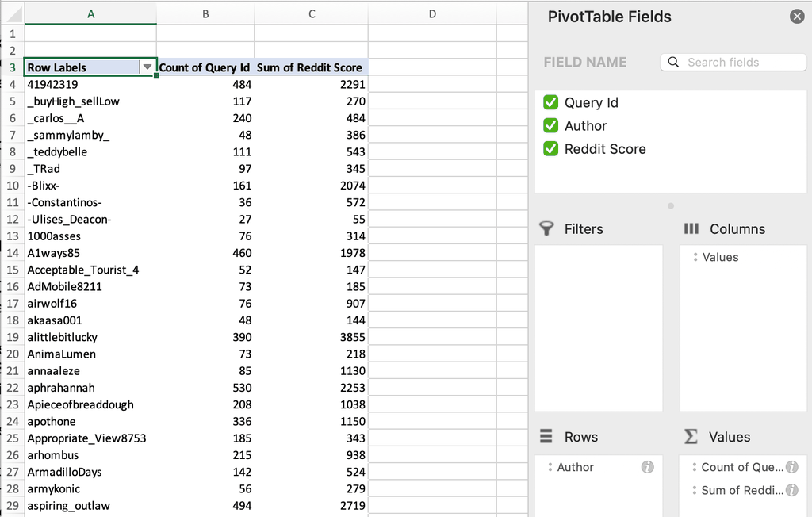
Task: Click the Sigma Values area icon
Action: [691, 437]
